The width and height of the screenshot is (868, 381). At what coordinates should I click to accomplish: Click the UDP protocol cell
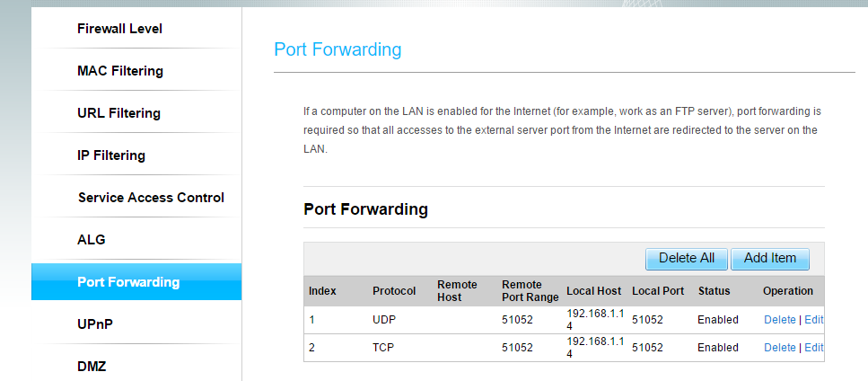(x=385, y=320)
